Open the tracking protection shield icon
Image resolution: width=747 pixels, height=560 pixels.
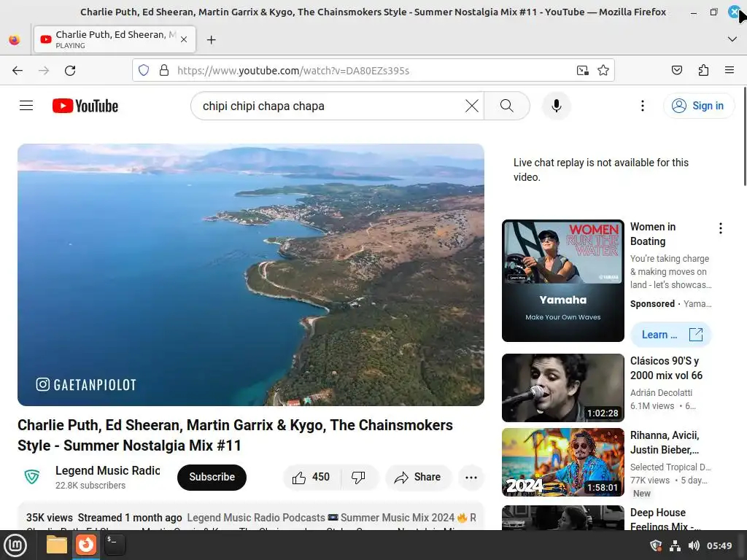point(144,71)
